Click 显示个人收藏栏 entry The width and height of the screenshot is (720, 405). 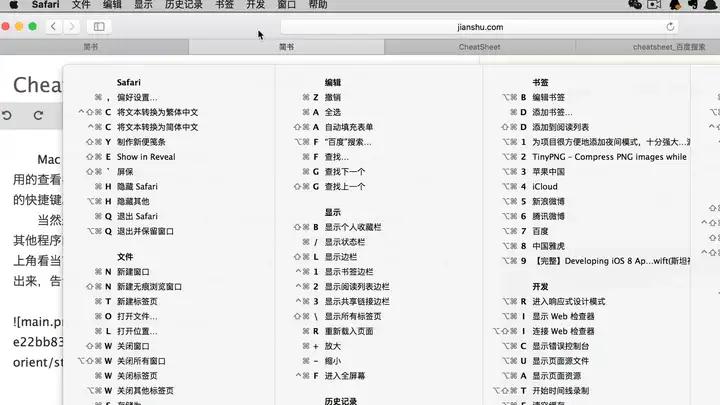353,227
